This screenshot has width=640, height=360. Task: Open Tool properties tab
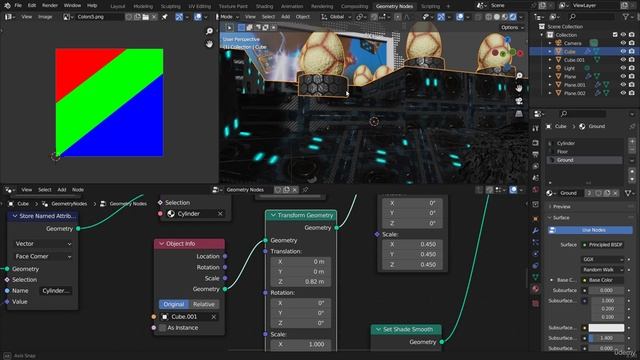click(536, 129)
